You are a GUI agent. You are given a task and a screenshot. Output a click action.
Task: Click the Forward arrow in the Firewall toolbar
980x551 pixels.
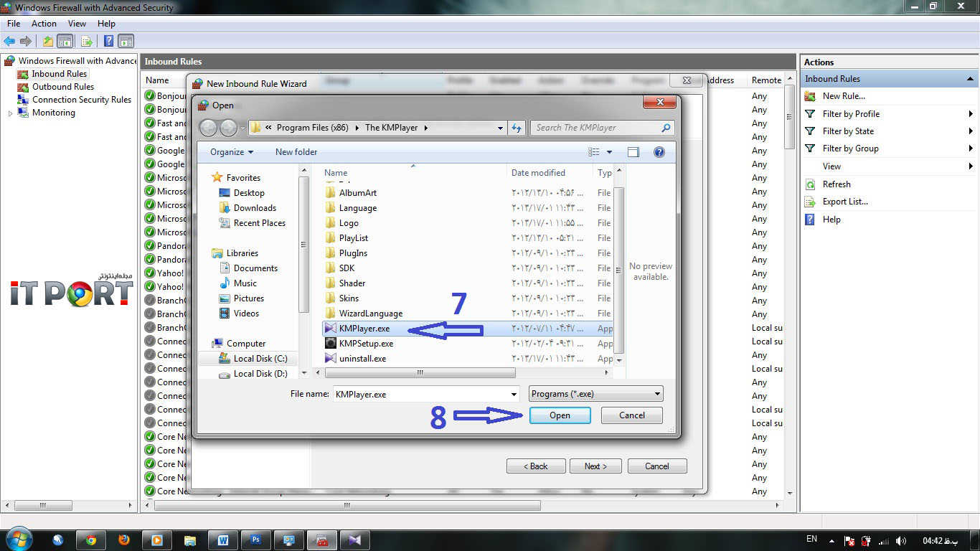coord(26,41)
